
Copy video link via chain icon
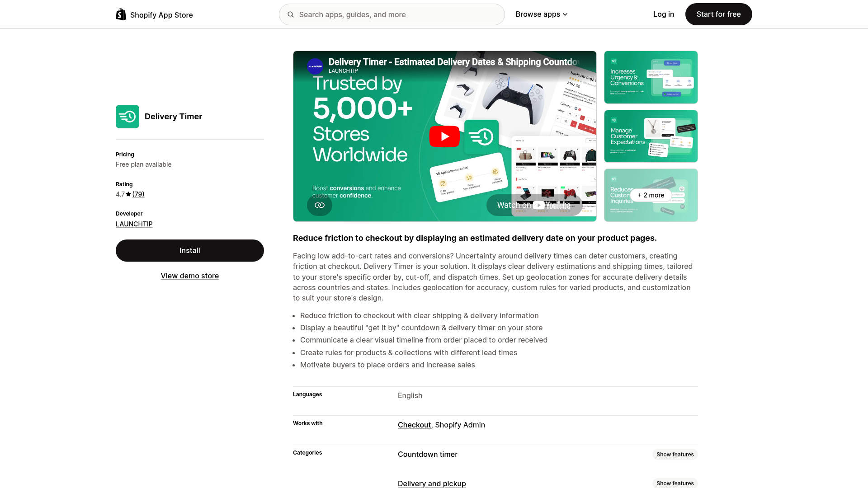[320, 205]
